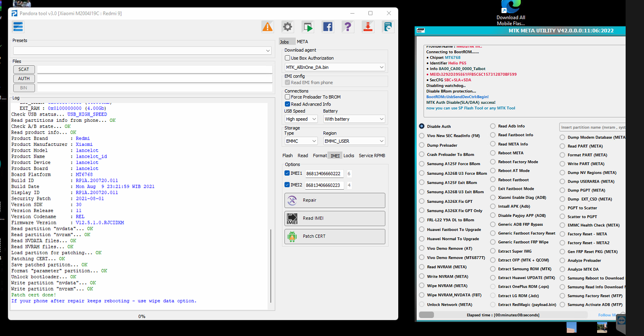This screenshot has height=336, width=644.
Task: Click the MTK Meta Utility horizontal scrollbar thumb
Action: pos(426,315)
